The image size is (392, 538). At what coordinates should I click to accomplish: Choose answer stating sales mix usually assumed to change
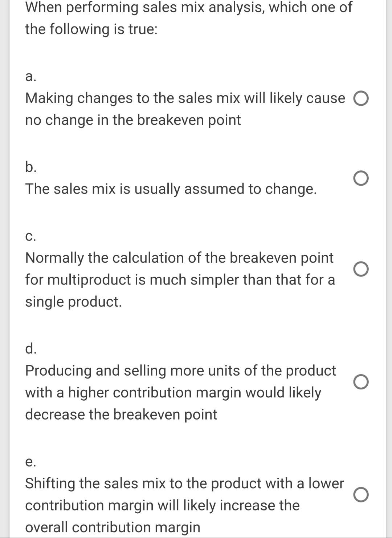click(x=361, y=178)
